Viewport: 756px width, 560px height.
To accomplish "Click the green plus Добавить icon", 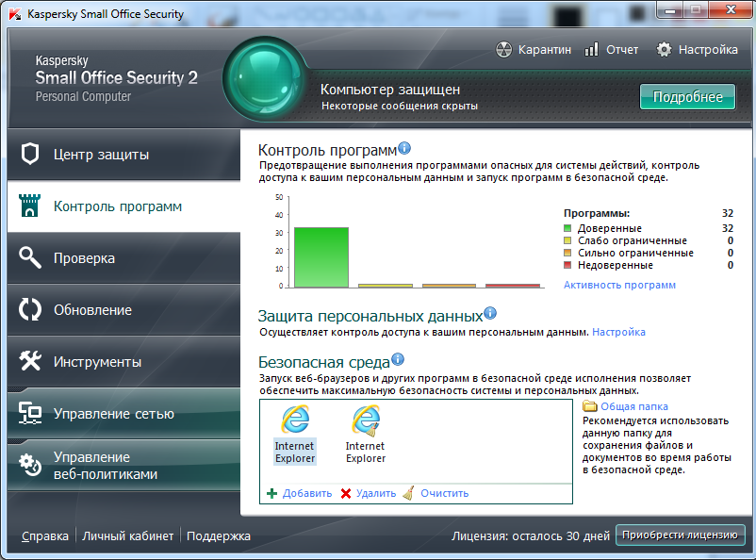I will click(x=271, y=493).
